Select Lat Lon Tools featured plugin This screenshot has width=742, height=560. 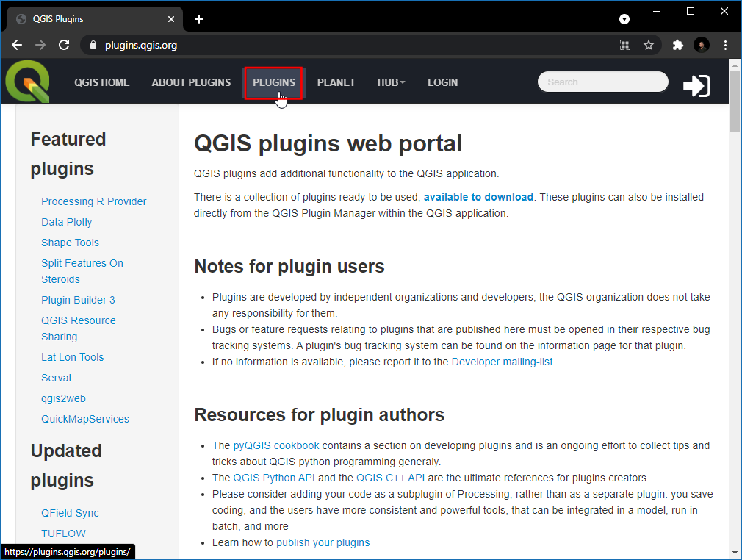point(73,357)
